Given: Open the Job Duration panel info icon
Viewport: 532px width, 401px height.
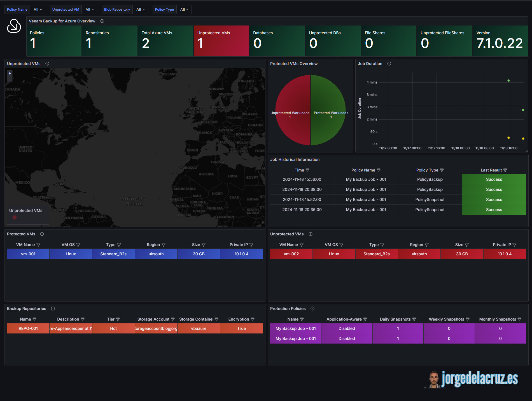Looking at the screenshot, I should [389, 64].
